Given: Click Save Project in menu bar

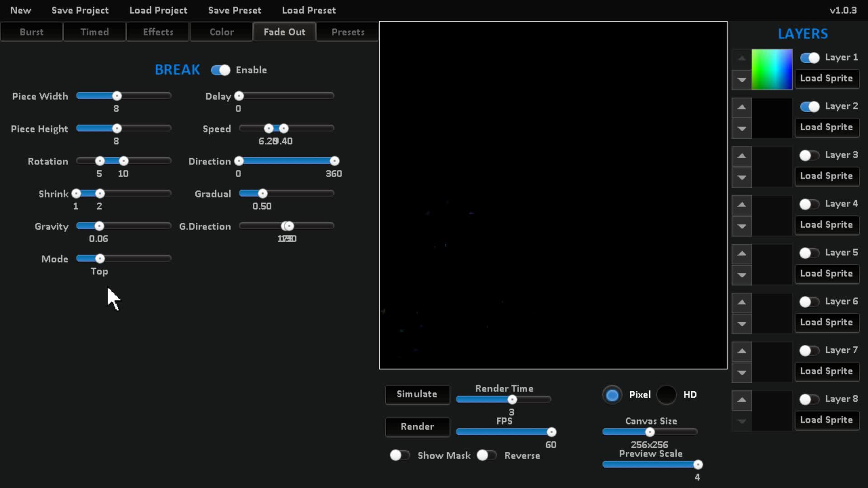Looking at the screenshot, I should (80, 10).
